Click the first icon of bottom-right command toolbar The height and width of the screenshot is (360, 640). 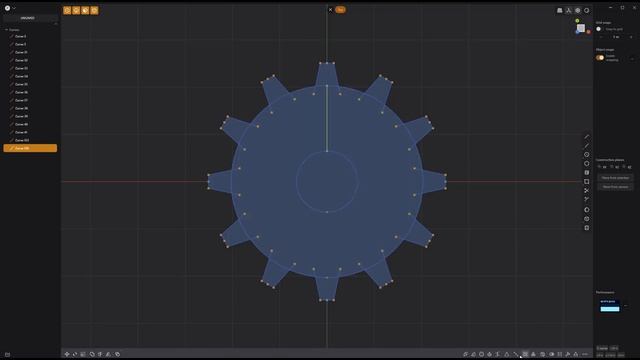(x=465, y=354)
